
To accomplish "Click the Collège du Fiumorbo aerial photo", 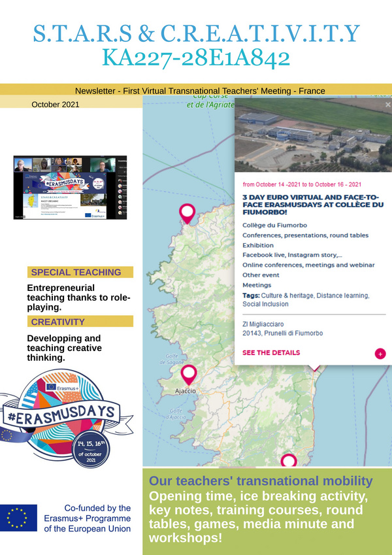I will click(313, 135).
